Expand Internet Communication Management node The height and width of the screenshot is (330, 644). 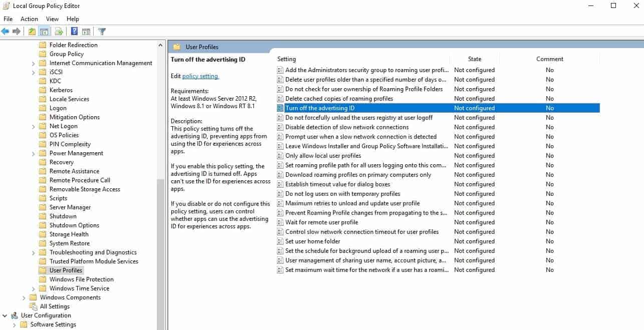pos(33,63)
